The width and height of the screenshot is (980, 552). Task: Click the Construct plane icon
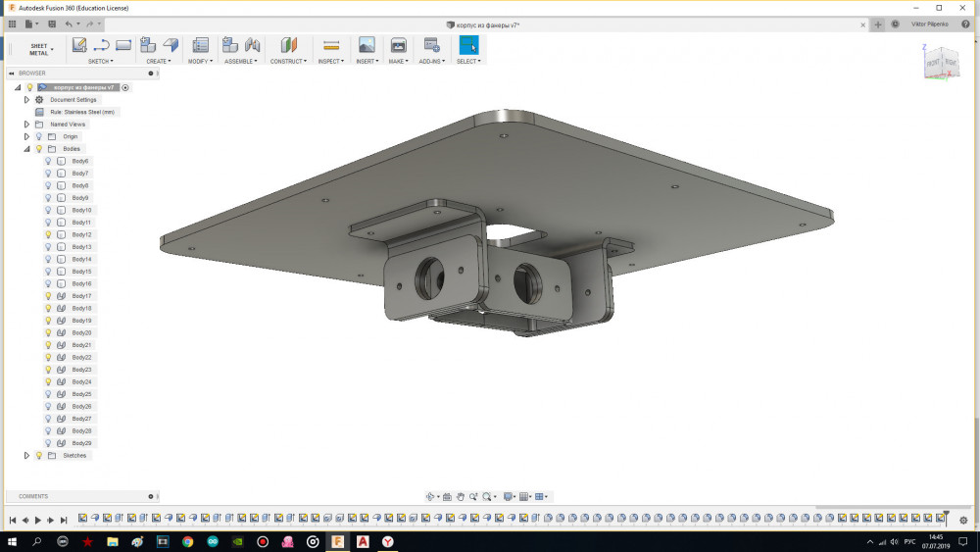289,45
